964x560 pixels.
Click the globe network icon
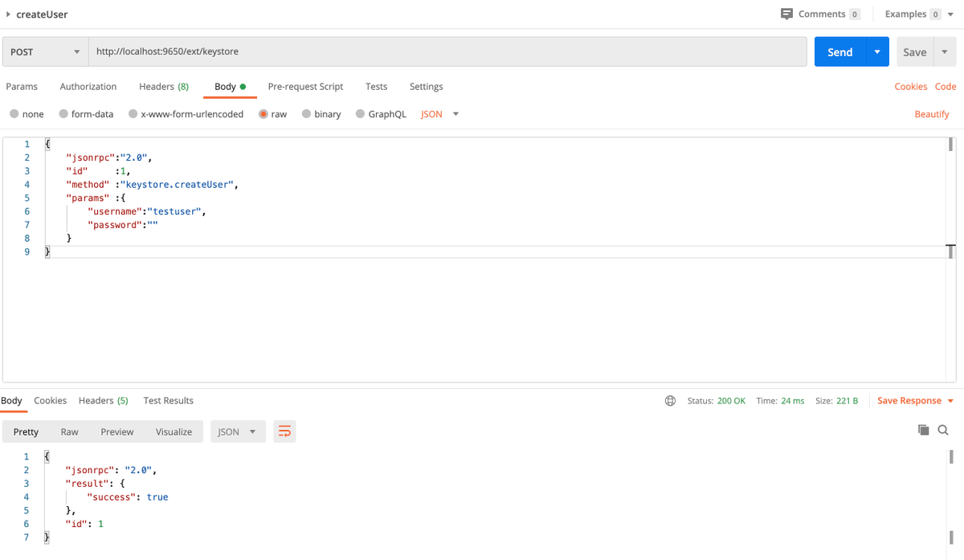coord(670,401)
